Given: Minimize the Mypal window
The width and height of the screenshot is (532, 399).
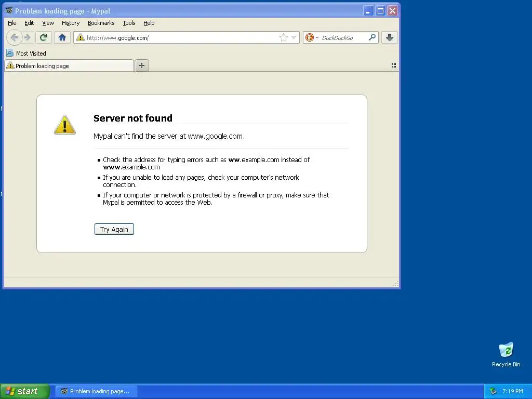Looking at the screenshot, I should click(x=368, y=11).
